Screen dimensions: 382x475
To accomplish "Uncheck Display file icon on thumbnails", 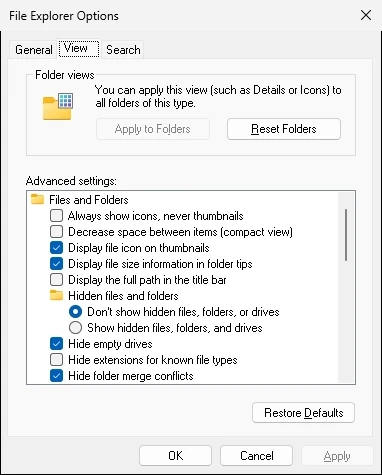I will (56, 248).
